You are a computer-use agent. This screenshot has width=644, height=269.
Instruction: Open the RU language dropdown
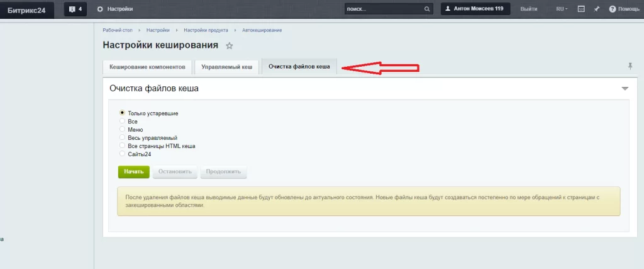pos(561,9)
